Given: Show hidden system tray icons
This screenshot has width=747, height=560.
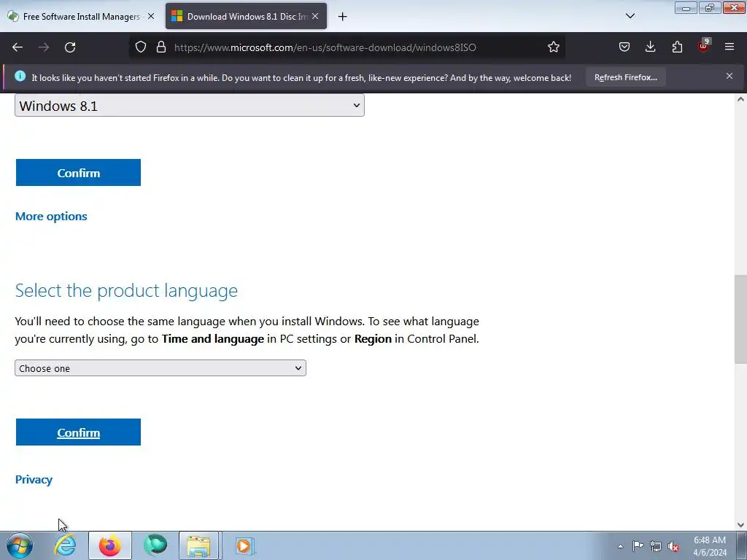Looking at the screenshot, I should (x=620, y=546).
